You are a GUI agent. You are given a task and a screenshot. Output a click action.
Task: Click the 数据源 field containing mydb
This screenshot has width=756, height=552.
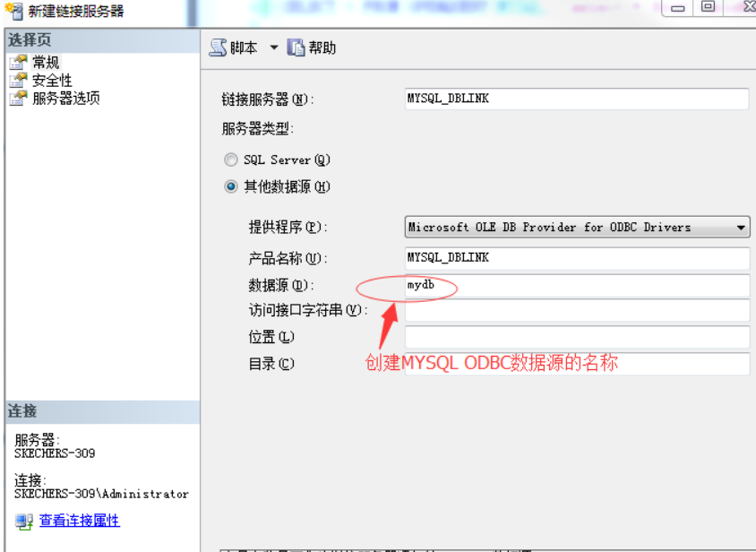click(577, 285)
